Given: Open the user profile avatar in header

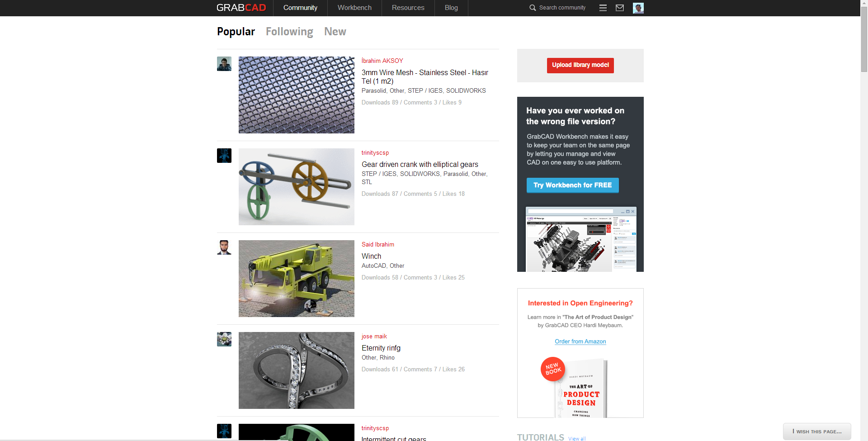Looking at the screenshot, I should coord(638,8).
